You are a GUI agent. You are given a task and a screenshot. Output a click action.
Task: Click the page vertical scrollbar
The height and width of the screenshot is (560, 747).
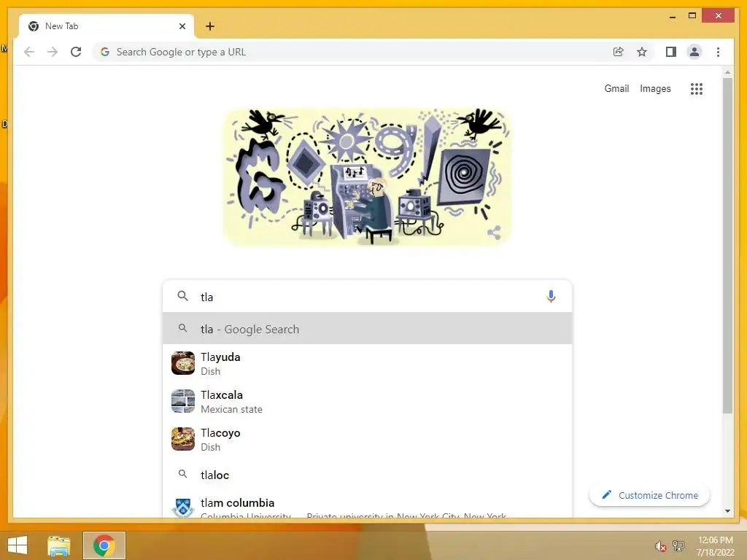click(x=727, y=245)
